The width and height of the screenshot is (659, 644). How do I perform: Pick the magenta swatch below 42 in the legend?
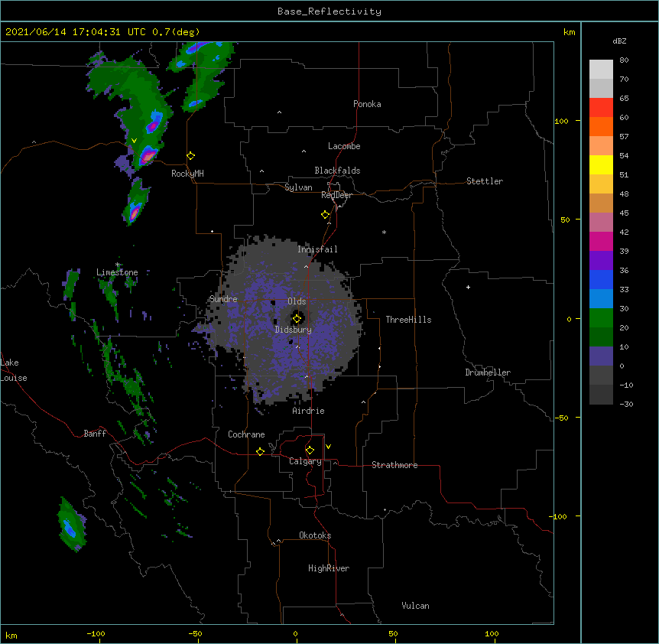[x=601, y=242]
